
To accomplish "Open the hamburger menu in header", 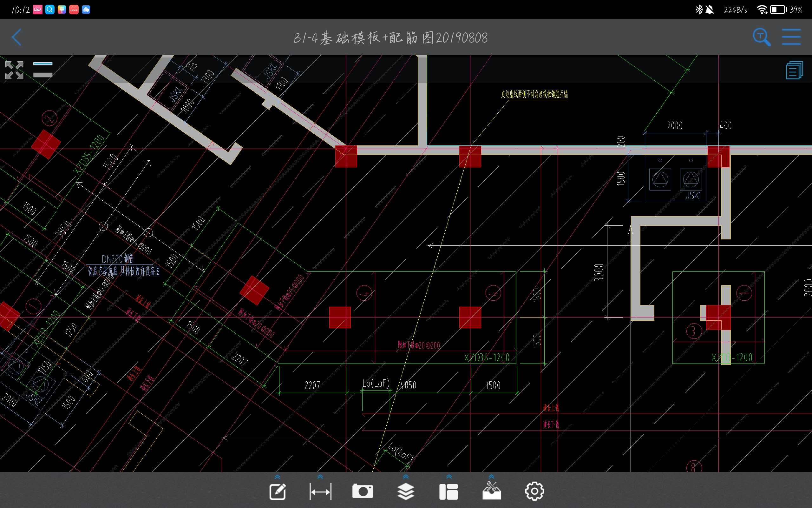I will click(791, 37).
